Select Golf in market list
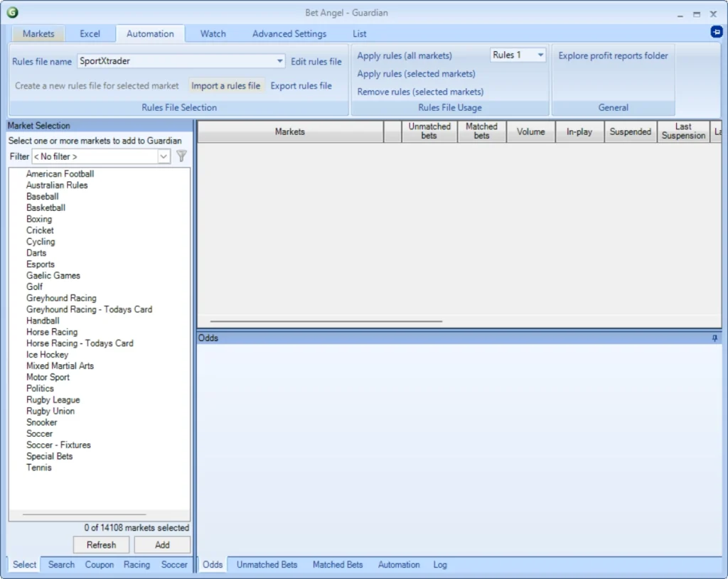 [34, 287]
